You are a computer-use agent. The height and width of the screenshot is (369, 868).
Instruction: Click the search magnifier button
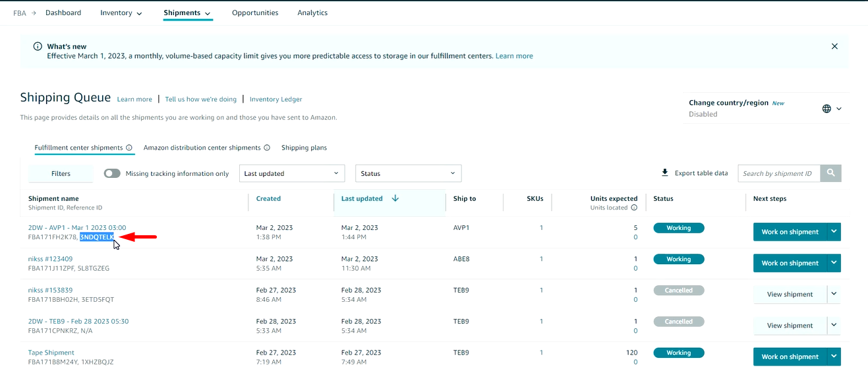pos(830,173)
